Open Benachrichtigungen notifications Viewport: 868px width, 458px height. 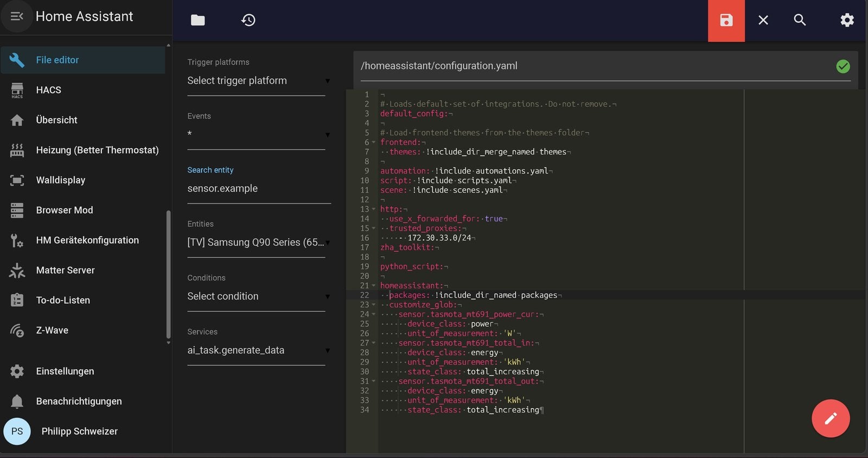click(x=83, y=402)
